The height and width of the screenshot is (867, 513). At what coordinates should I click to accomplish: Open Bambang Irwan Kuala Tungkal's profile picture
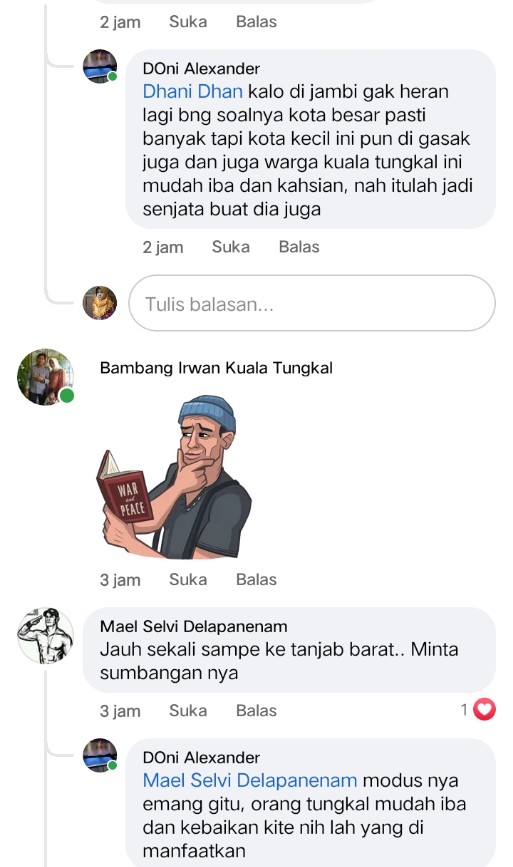[45, 377]
